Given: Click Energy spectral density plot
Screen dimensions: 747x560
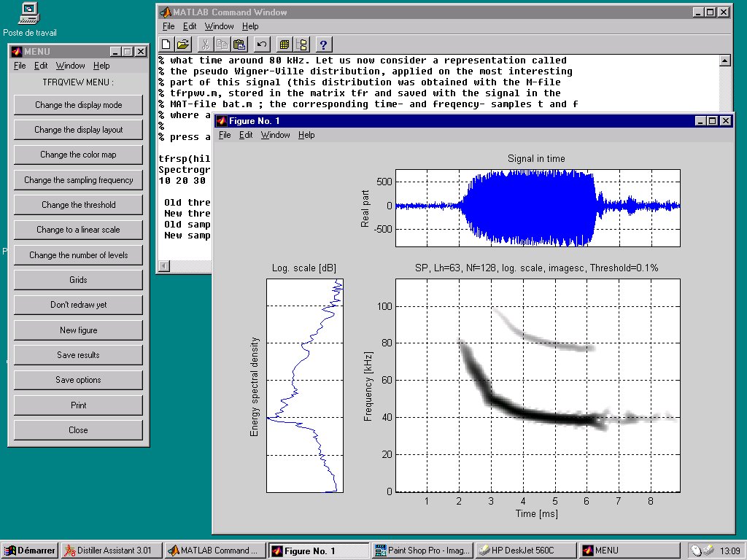Looking at the screenshot, I should [305, 385].
